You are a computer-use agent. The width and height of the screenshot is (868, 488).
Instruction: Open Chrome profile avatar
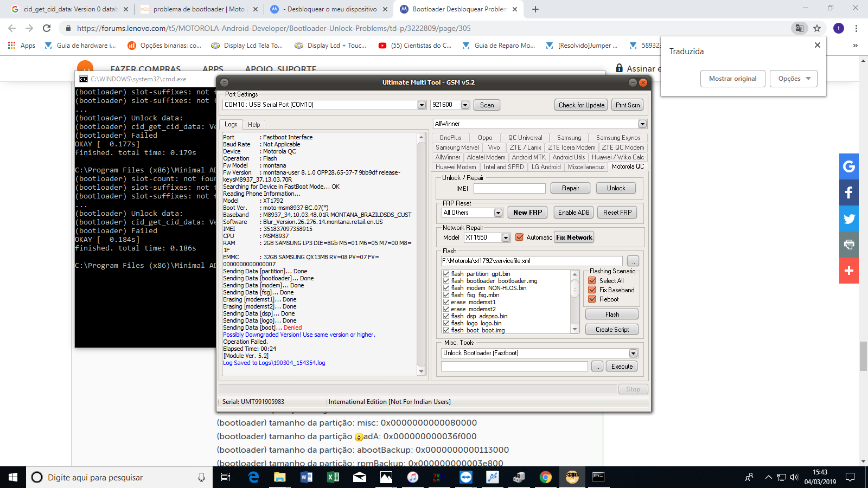tap(839, 28)
